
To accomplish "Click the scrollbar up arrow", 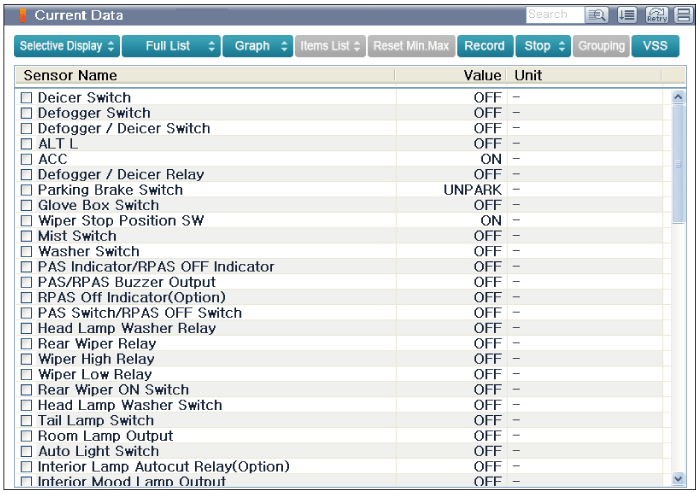I will pyautogui.click(x=679, y=98).
